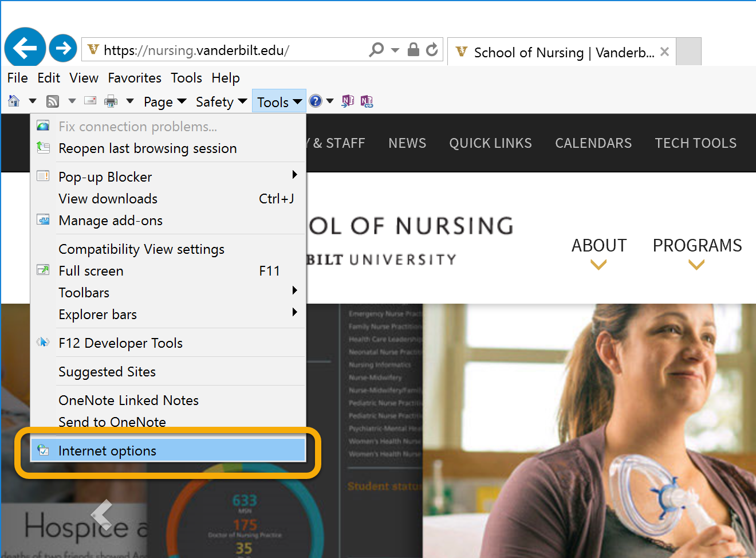Click the search magnifier icon in address bar
Image resolution: width=756 pixels, height=558 pixels.
[376, 50]
